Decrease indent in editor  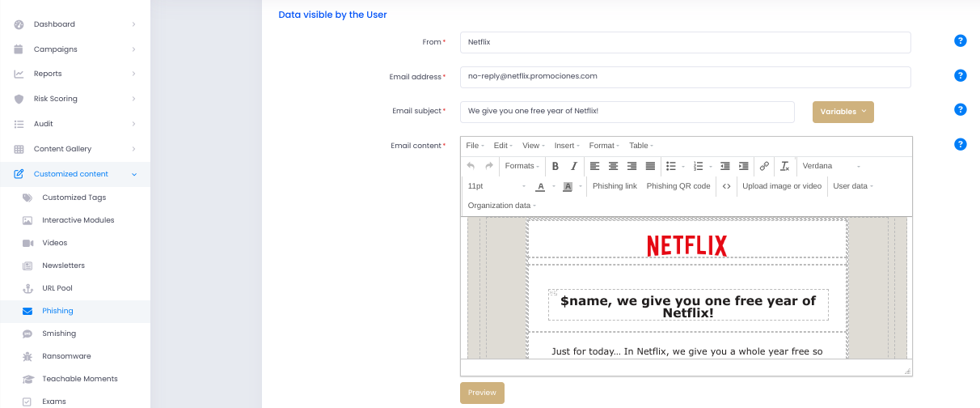pyautogui.click(x=724, y=166)
